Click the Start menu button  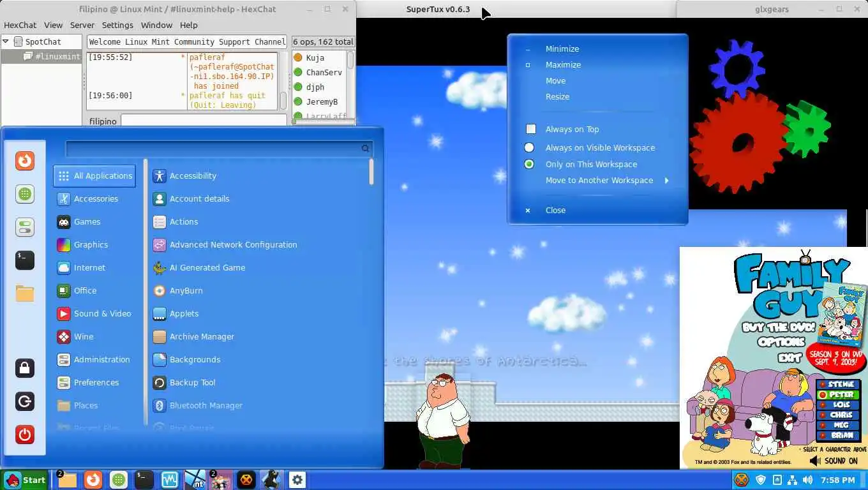pyautogui.click(x=24, y=480)
